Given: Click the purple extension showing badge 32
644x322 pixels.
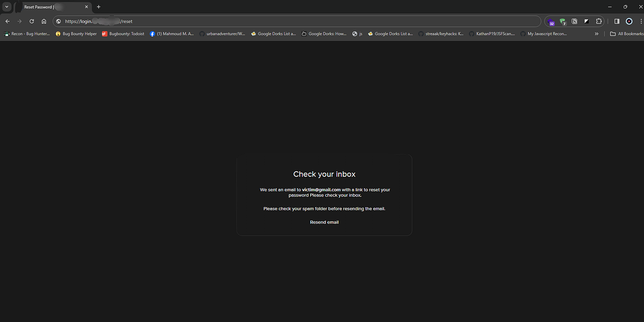Looking at the screenshot, I should (551, 21).
